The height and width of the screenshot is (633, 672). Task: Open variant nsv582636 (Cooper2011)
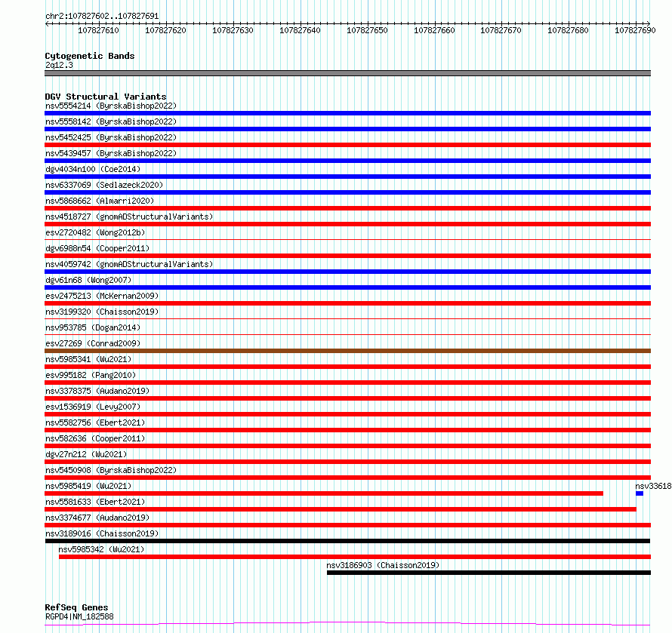click(x=95, y=438)
